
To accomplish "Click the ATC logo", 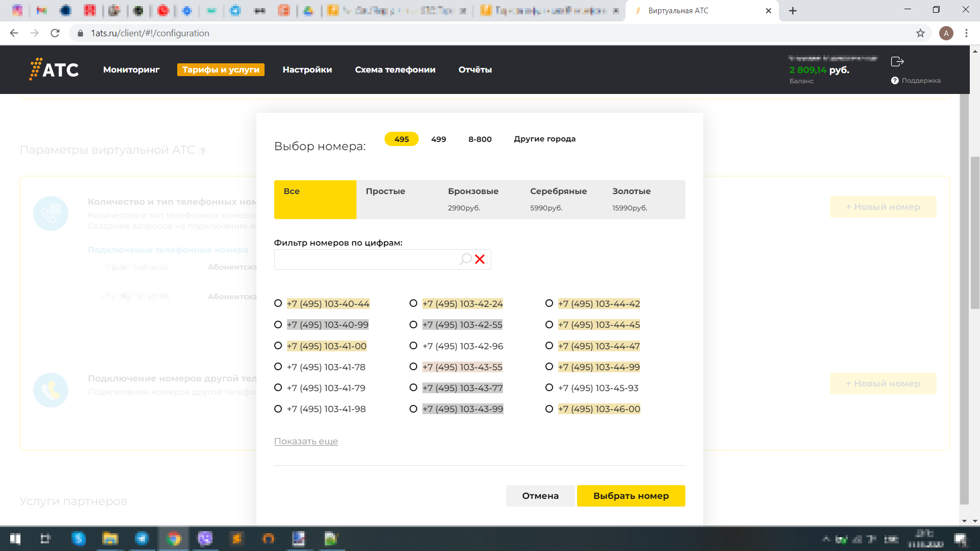I will click(54, 69).
